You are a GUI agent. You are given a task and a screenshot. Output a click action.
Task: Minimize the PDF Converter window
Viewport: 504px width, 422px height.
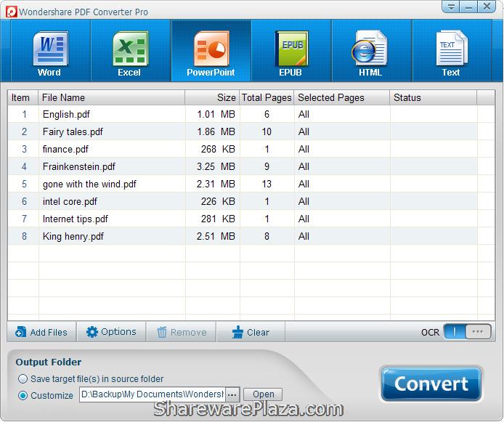click(x=468, y=7)
